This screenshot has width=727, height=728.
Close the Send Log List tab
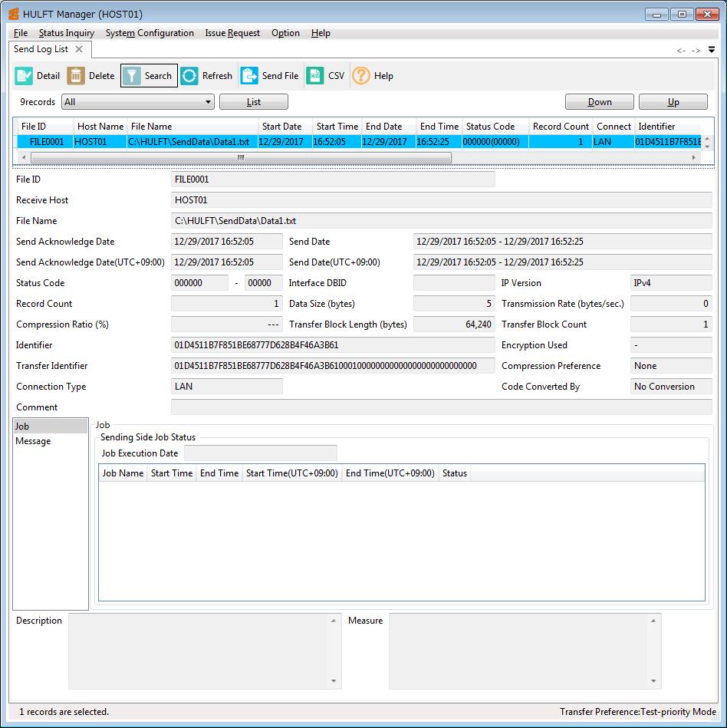(x=79, y=49)
